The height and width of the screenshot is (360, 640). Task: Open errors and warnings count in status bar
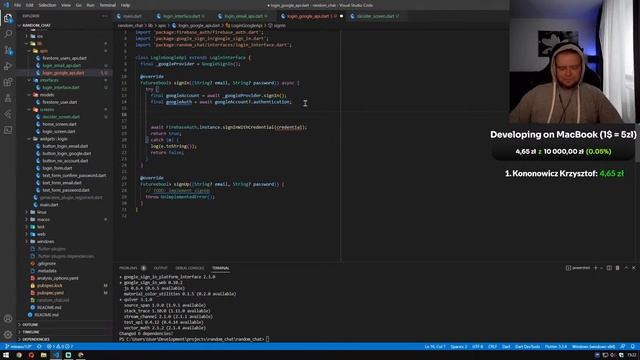pyautogui.click(x=60, y=347)
